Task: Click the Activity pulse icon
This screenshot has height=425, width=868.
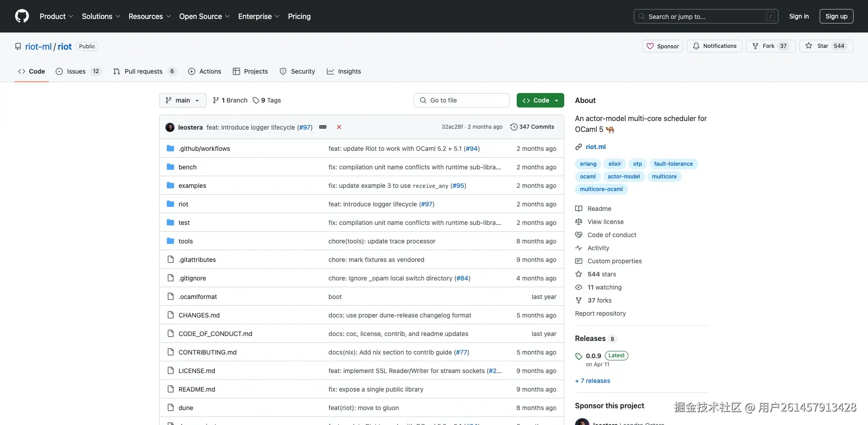Action: [579, 248]
